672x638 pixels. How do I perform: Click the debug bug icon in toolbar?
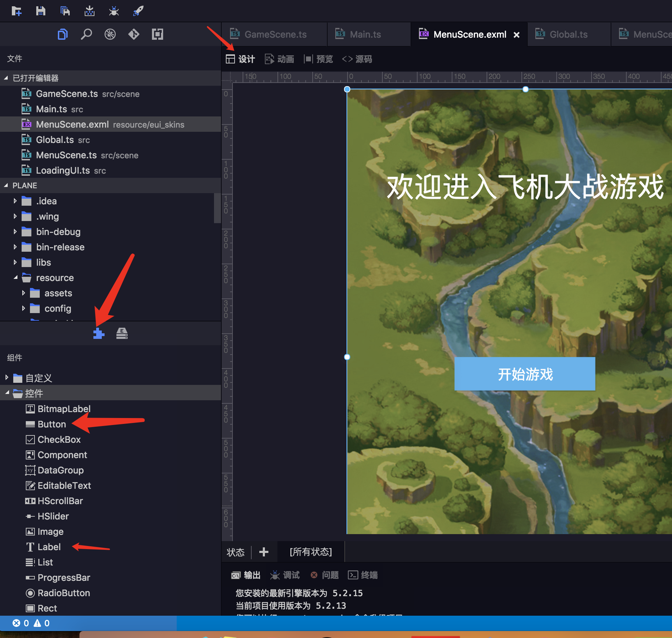[x=114, y=11]
